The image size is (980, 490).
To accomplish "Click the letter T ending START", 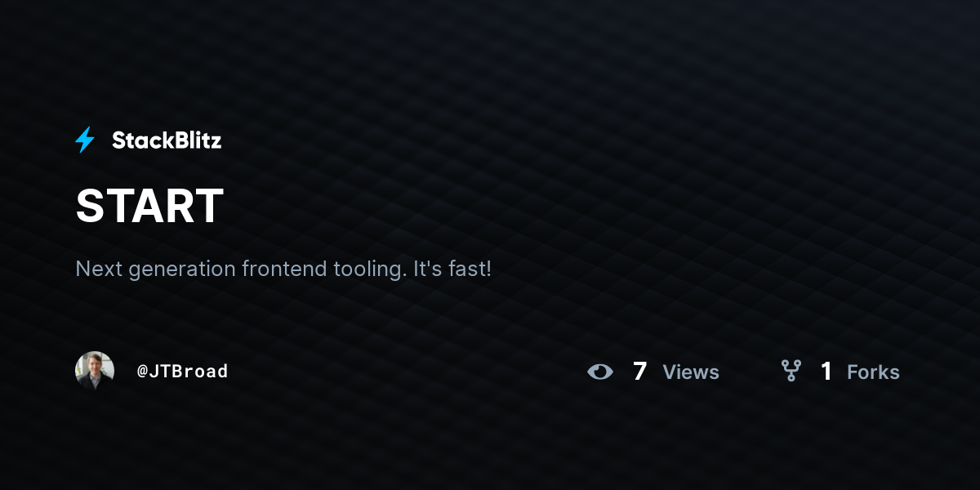I will 209,206.
